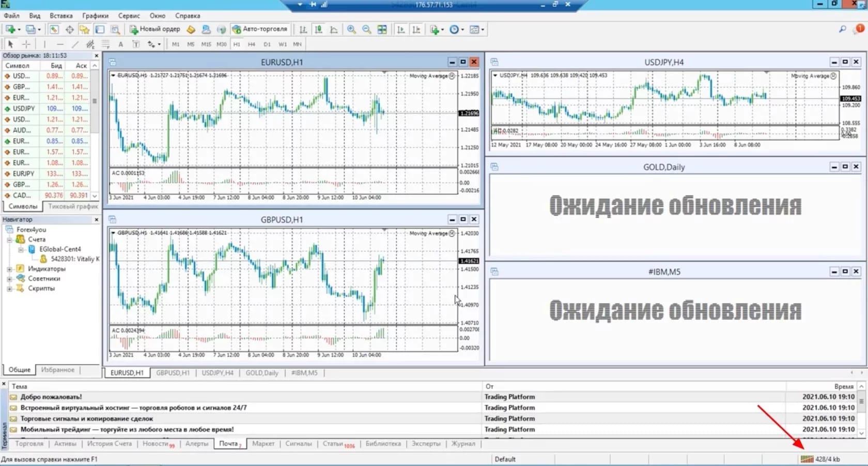Open the Вставка menu
868x466 pixels.
61,16
